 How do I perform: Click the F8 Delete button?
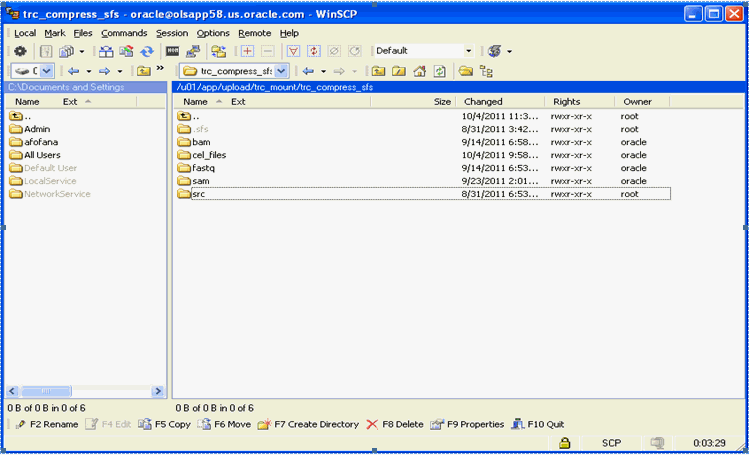[395, 424]
